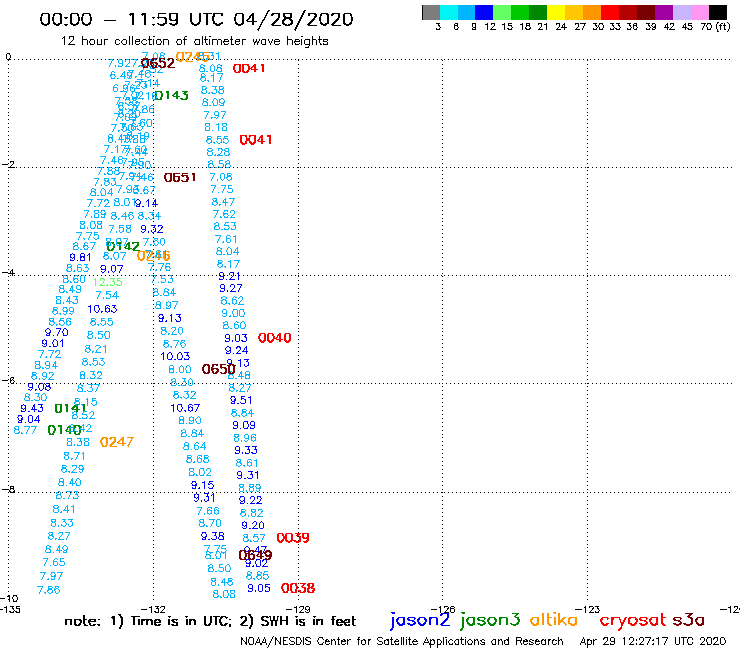Screen dimensions: 740x650
Task: Click the s3a legend label
Action: point(689,620)
